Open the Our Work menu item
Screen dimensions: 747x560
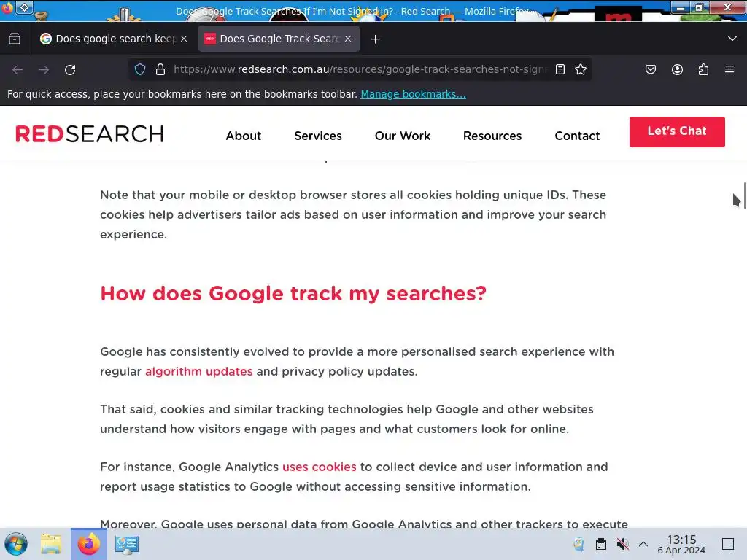pos(403,136)
